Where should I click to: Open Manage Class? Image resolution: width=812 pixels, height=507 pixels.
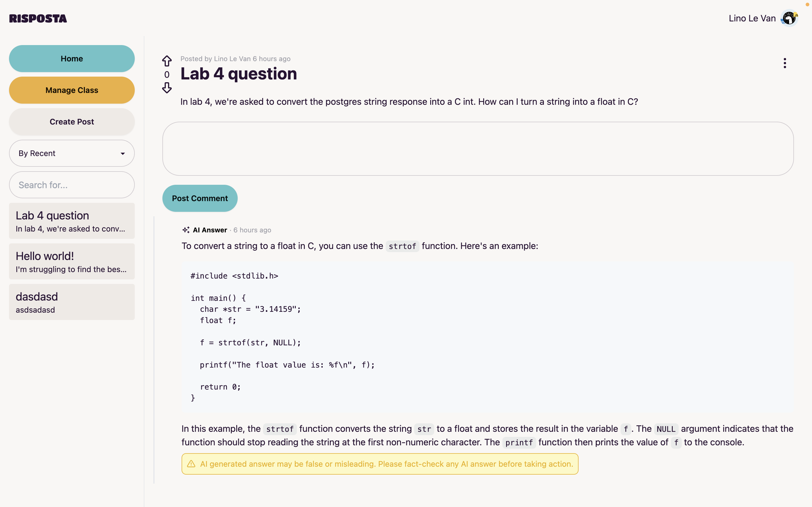(x=72, y=90)
